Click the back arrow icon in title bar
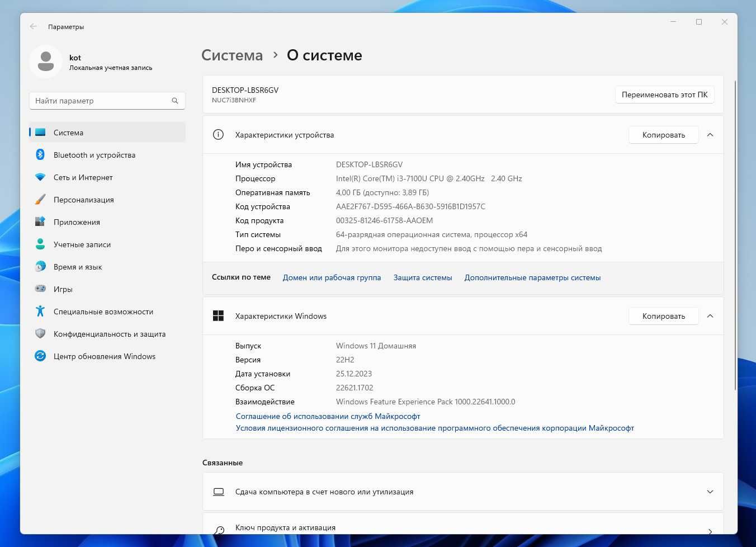 pyautogui.click(x=34, y=26)
